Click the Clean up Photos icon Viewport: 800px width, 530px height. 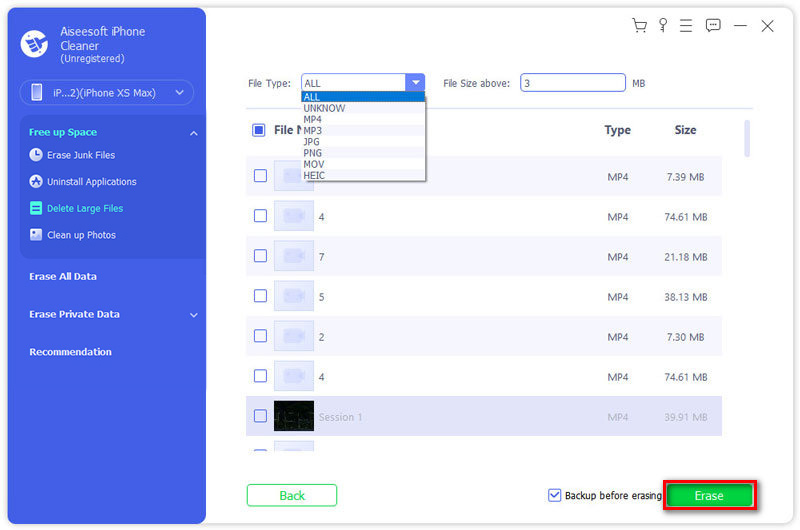[x=36, y=235]
